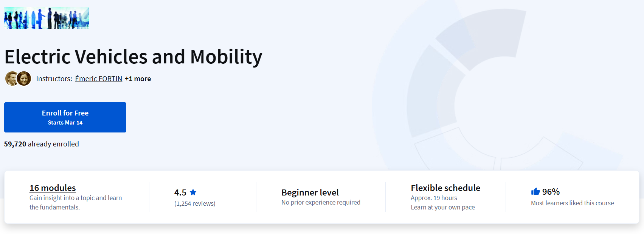This screenshot has height=234, width=644.
Task: View the (1,254 reviews) count
Action: pos(195,203)
